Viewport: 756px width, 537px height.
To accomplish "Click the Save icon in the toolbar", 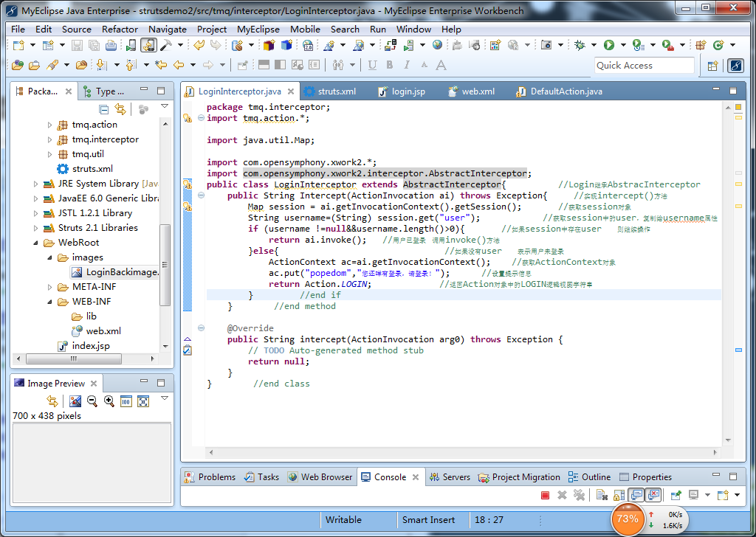I will pos(77,45).
